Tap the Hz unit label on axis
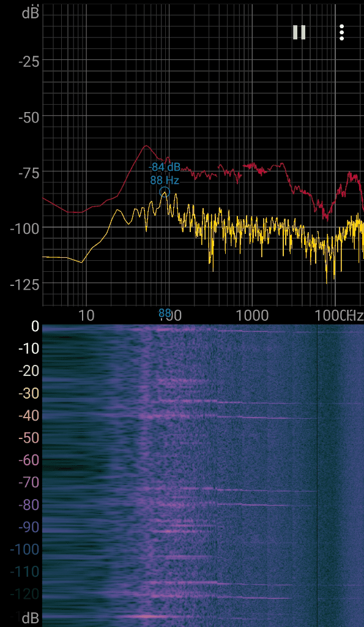Image resolution: width=364 pixels, height=627 pixels. 355,315
